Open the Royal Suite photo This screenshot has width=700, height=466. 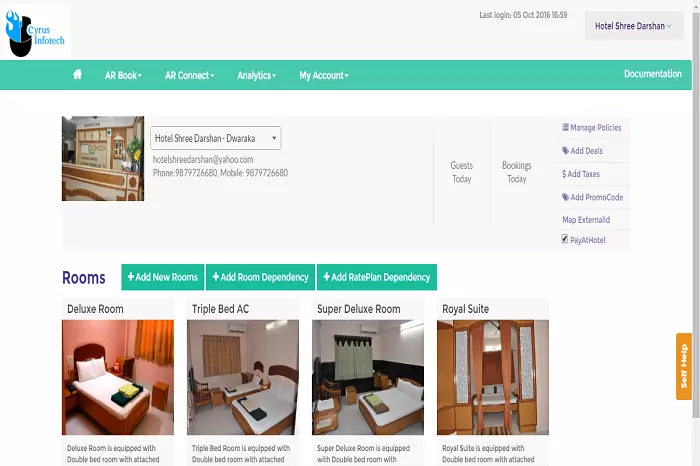493,377
